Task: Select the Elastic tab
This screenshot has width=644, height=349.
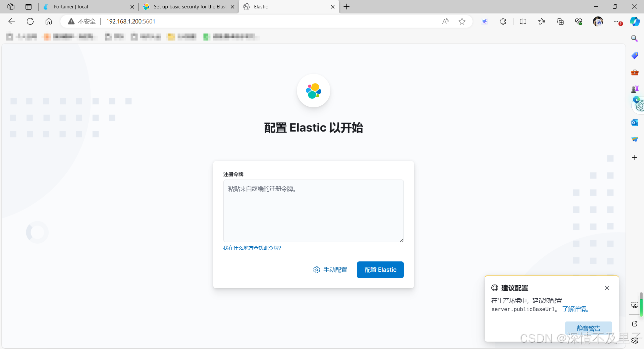Action: coord(288,7)
